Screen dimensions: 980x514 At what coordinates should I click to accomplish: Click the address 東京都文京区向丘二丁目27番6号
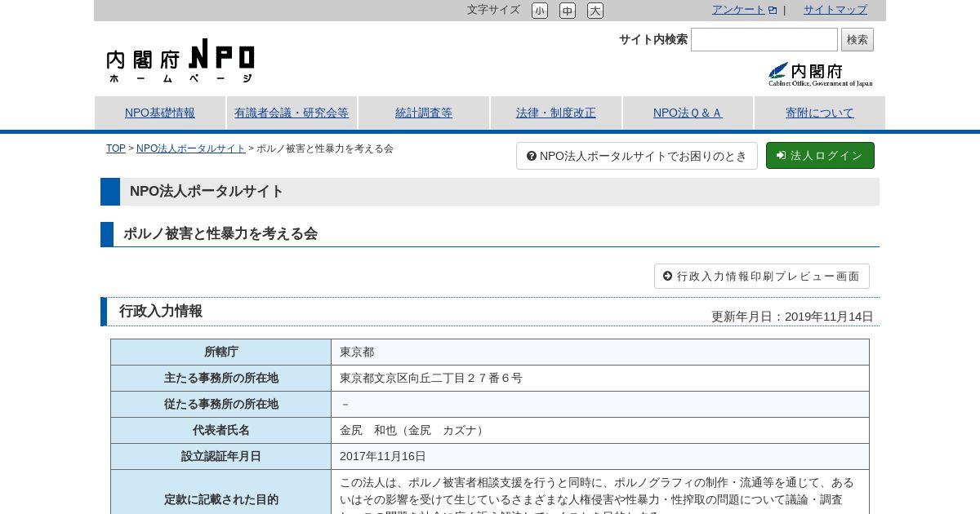click(x=431, y=379)
